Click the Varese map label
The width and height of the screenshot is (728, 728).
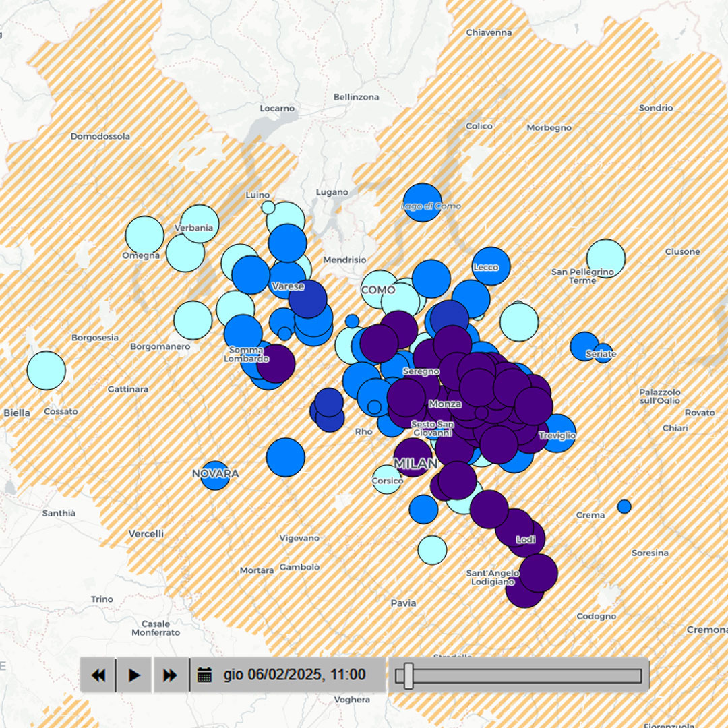coord(288,286)
